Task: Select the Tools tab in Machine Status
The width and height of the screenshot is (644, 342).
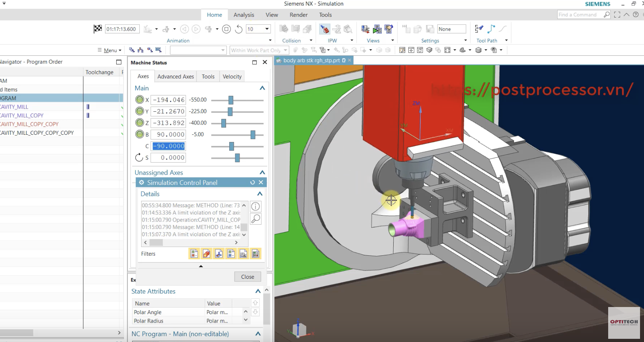Action: click(x=208, y=76)
